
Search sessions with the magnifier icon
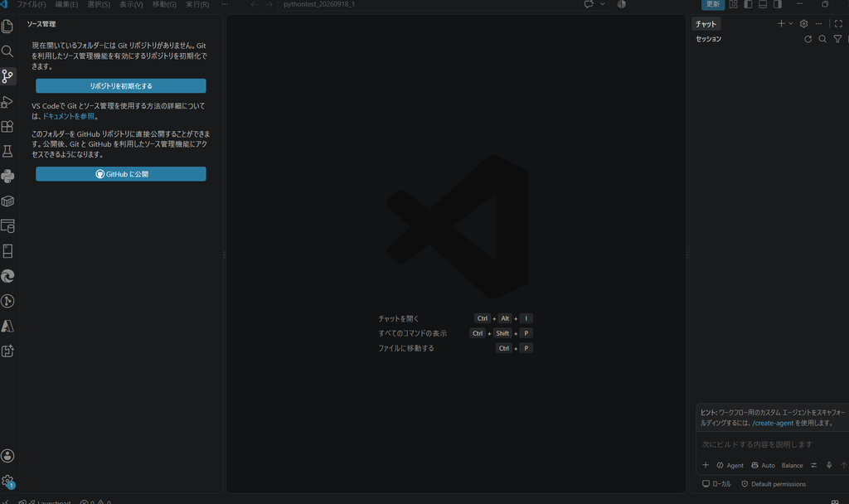click(x=822, y=39)
